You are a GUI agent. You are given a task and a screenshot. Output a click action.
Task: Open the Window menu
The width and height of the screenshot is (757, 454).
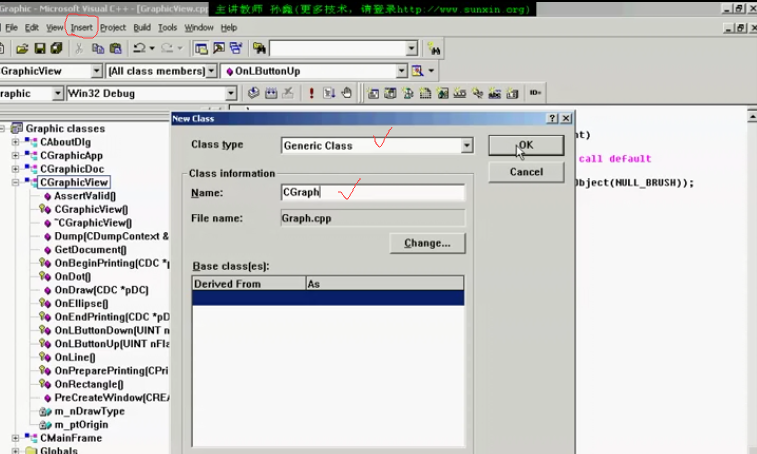tap(199, 28)
